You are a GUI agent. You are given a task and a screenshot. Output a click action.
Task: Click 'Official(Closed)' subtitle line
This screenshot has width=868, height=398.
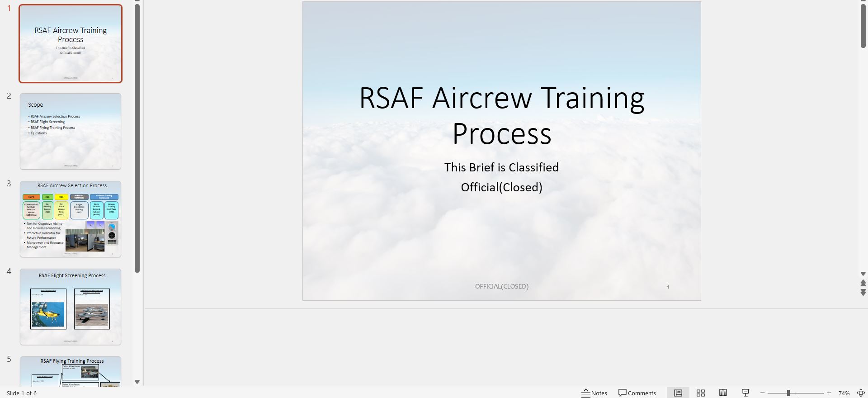pos(501,187)
